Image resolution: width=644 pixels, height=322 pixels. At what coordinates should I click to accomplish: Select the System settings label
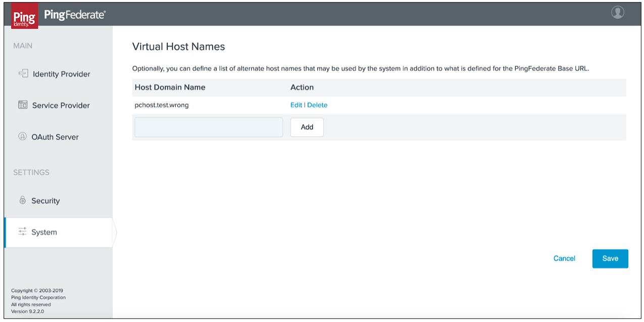click(44, 232)
